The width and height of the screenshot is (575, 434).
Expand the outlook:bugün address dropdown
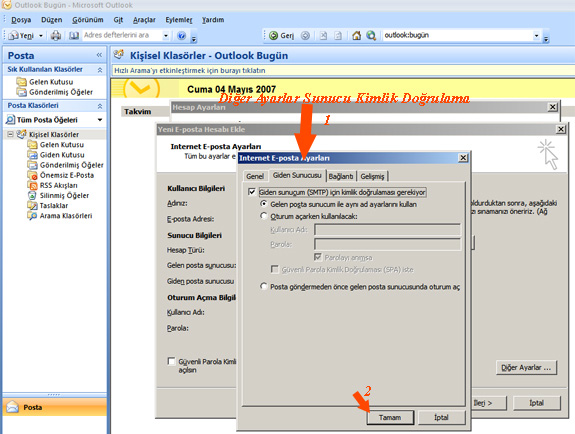point(536,36)
